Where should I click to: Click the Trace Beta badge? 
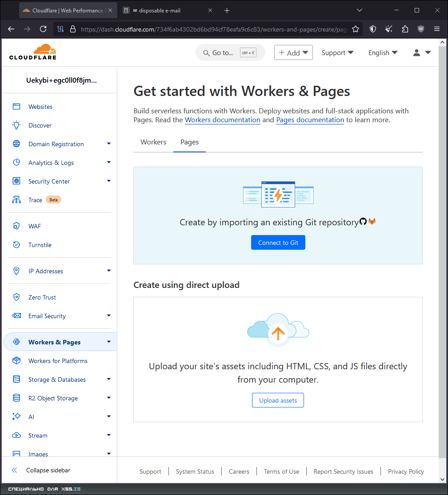coord(53,200)
